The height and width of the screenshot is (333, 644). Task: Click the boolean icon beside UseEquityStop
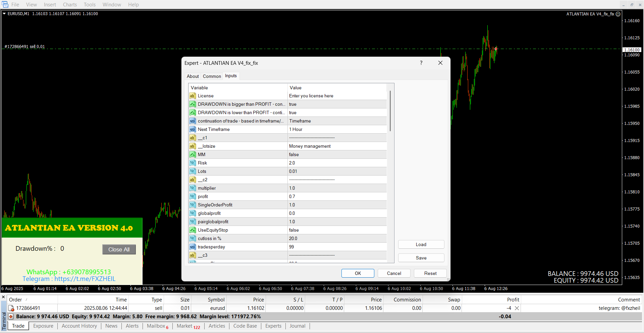193,230
